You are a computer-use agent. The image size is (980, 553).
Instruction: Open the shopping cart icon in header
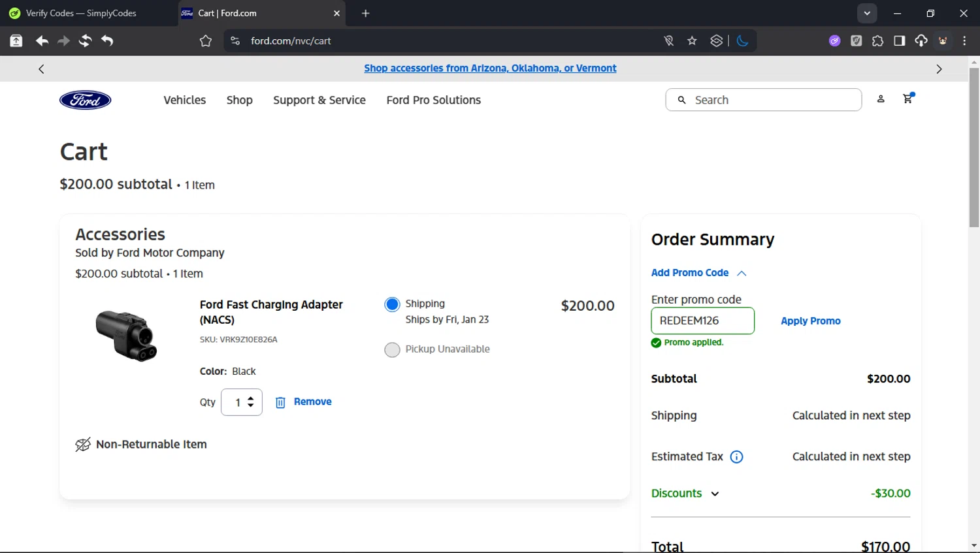(x=907, y=99)
